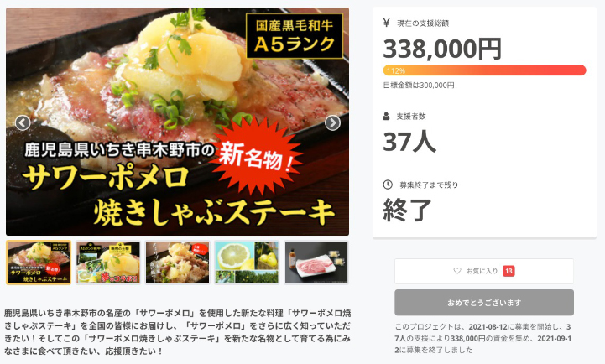Click the yen total amount icon

386,23
